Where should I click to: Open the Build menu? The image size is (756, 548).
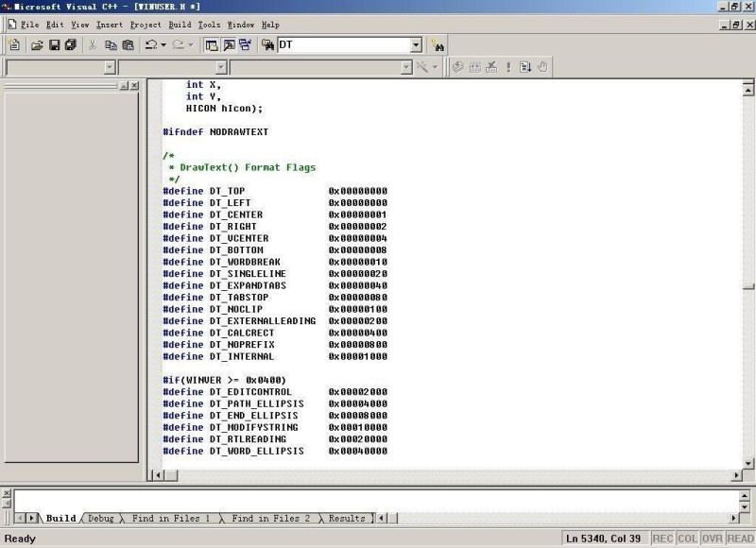tap(180, 24)
